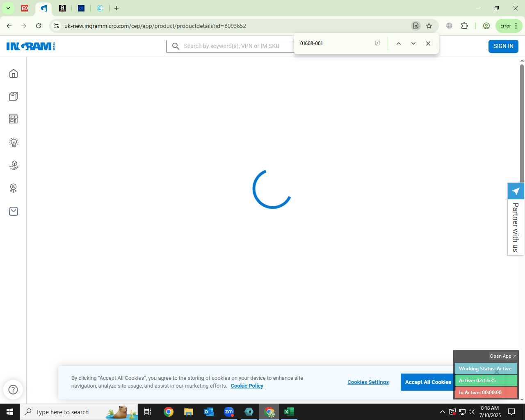
Task: Bookmark this page with star icon
Action: click(x=429, y=26)
